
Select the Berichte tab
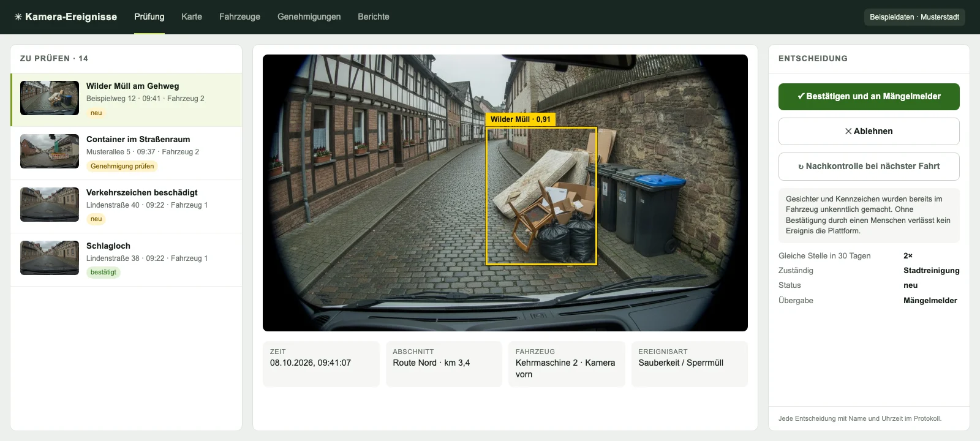pyautogui.click(x=374, y=17)
